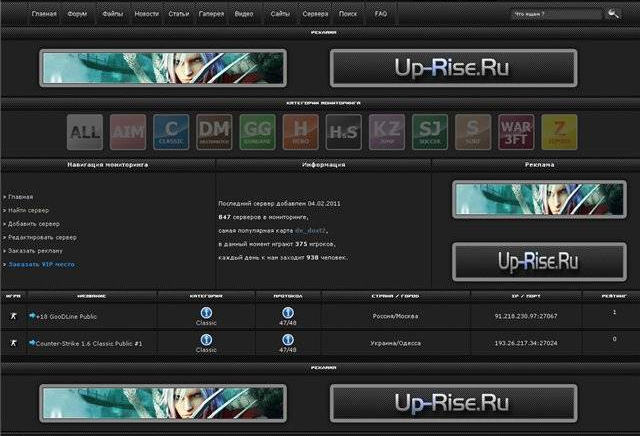Viewport: 640px width, 436px height.
Task: Open Сервера in the top menu
Action: tap(315, 13)
